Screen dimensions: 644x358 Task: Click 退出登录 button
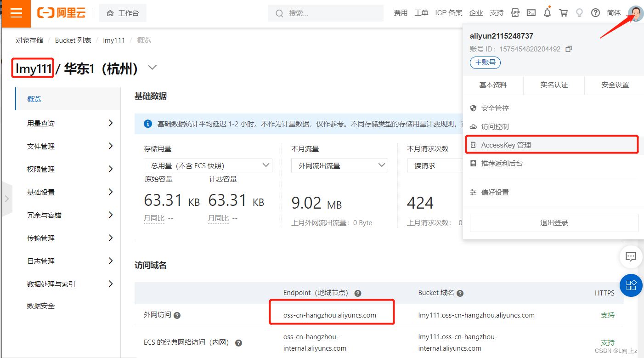tap(554, 223)
